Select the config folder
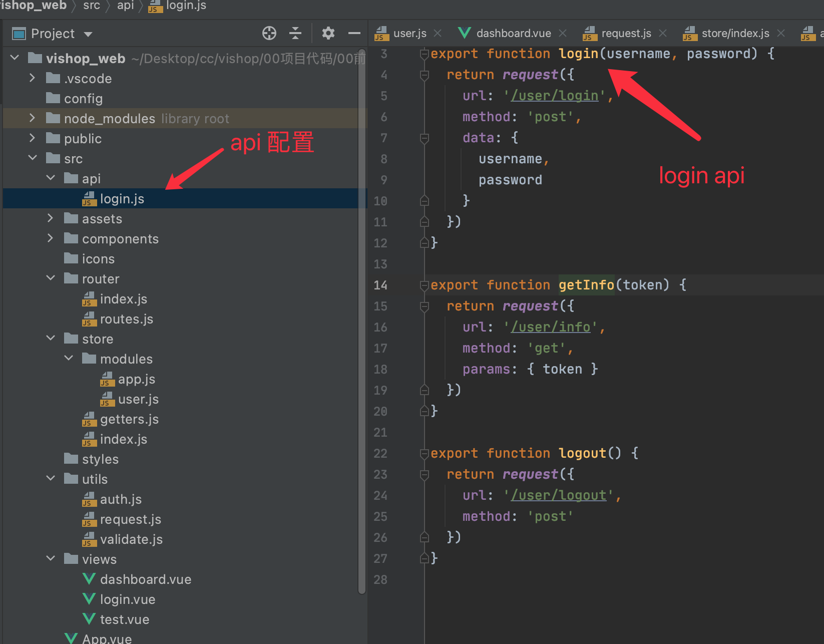Image resolution: width=824 pixels, height=644 pixels. tap(74, 99)
